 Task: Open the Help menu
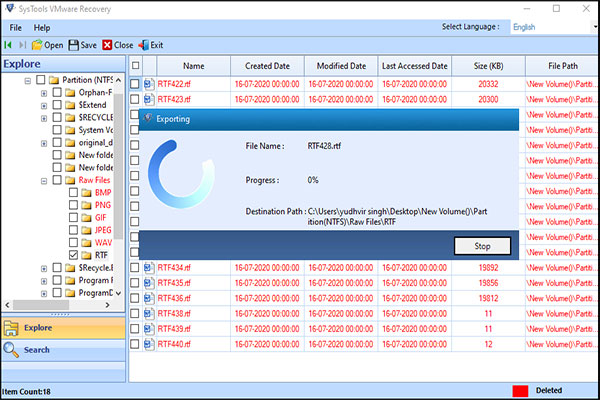(x=41, y=27)
